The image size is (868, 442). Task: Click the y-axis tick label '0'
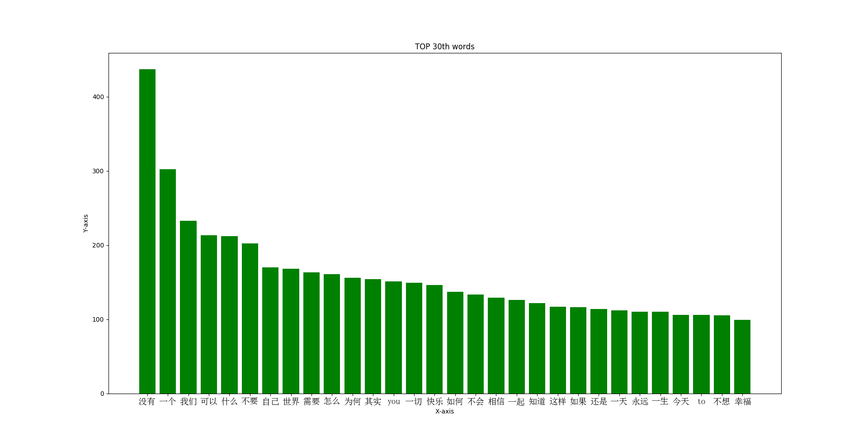coord(102,394)
